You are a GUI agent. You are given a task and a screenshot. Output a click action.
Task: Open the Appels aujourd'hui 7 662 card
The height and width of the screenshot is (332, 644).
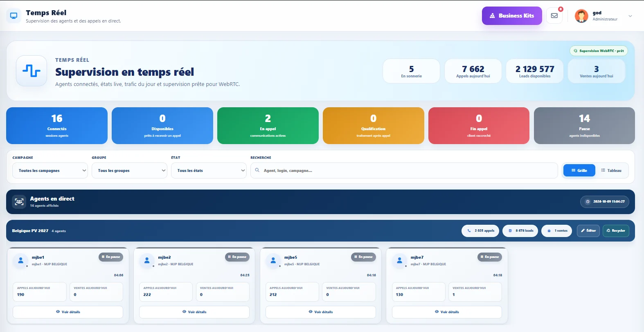pos(473,71)
